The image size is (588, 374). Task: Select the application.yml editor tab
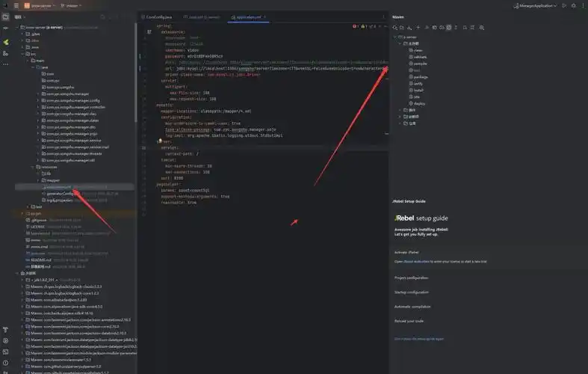coord(251,16)
